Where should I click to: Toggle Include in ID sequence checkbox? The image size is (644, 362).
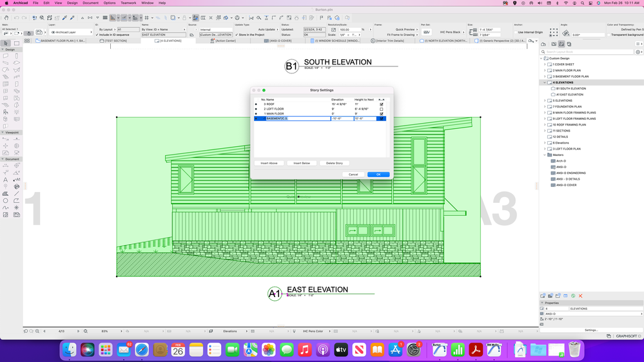pyautogui.click(x=97, y=35)
